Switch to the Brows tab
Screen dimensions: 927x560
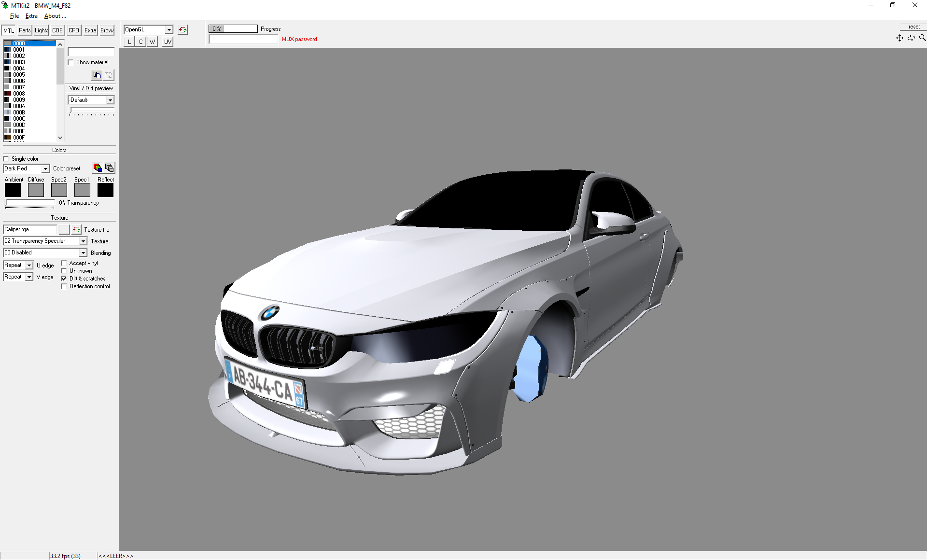[107, 30]
